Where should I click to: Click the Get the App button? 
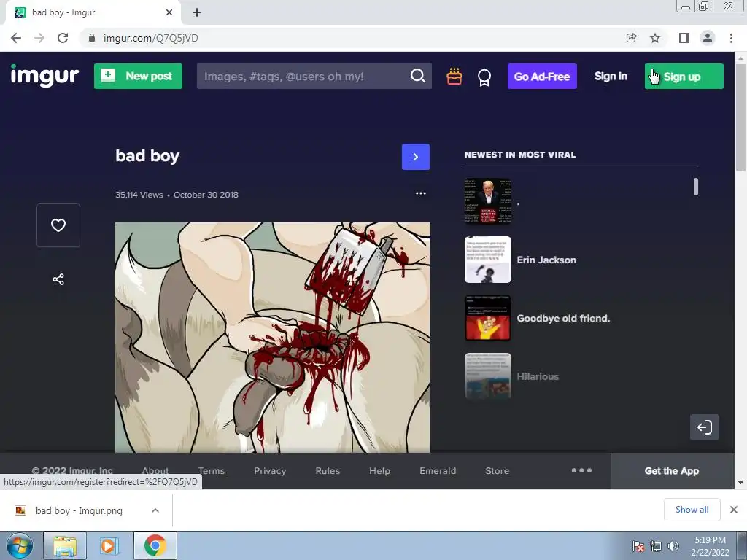672,471
